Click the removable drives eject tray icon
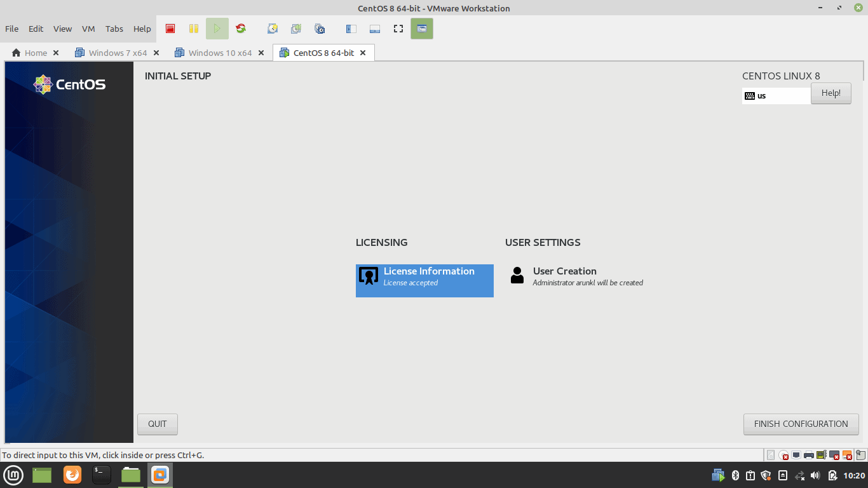 [x=783, y=475]
